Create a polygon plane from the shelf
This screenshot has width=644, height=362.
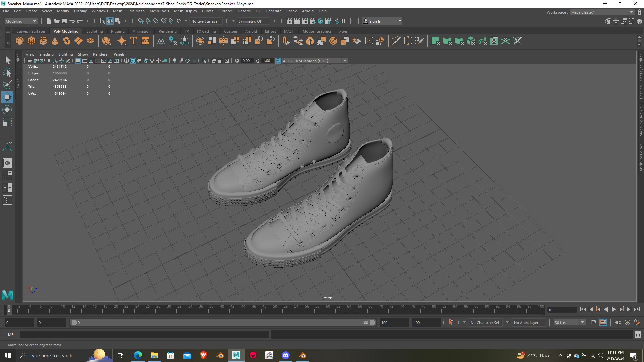[x=78, y=41]
